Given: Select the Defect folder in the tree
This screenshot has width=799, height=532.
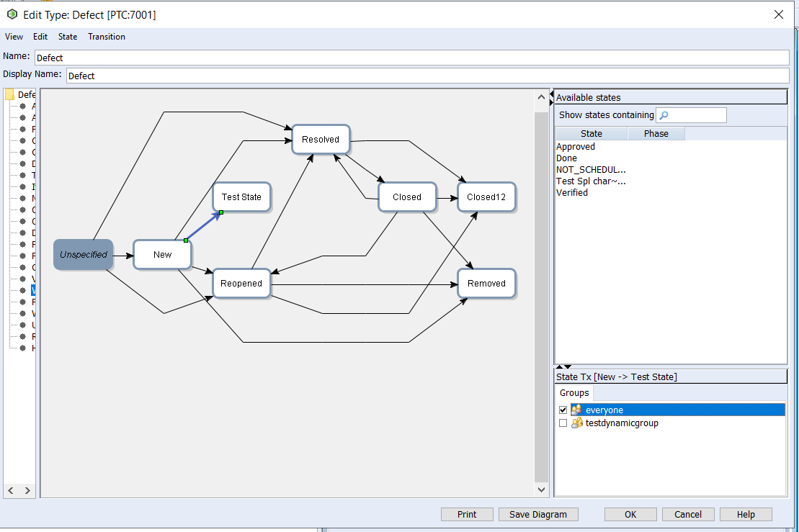Looking at the screenshot, I should pos(10,94).
